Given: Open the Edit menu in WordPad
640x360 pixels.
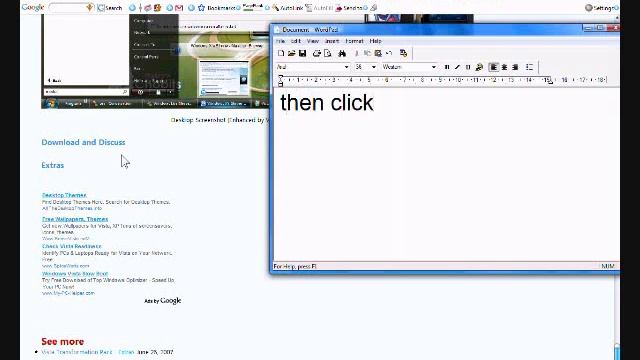Looking at the screenshot, I should point(296,41).
